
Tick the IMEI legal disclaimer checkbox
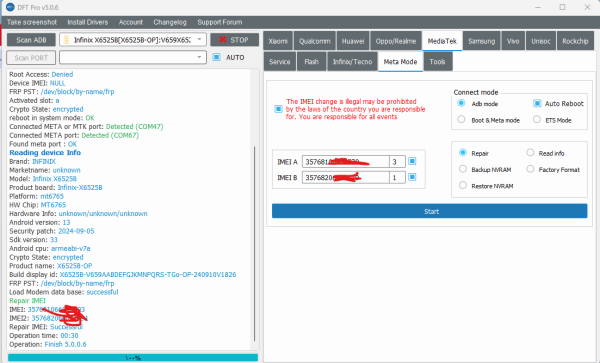(x=278, y=109)
